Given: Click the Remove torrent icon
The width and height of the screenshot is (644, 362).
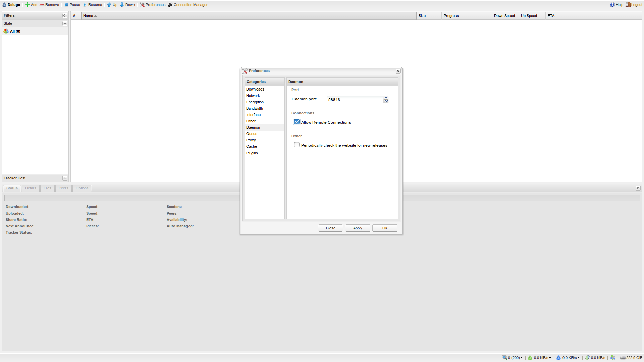Looking at the screenshot, I should (x=42, y=5).
